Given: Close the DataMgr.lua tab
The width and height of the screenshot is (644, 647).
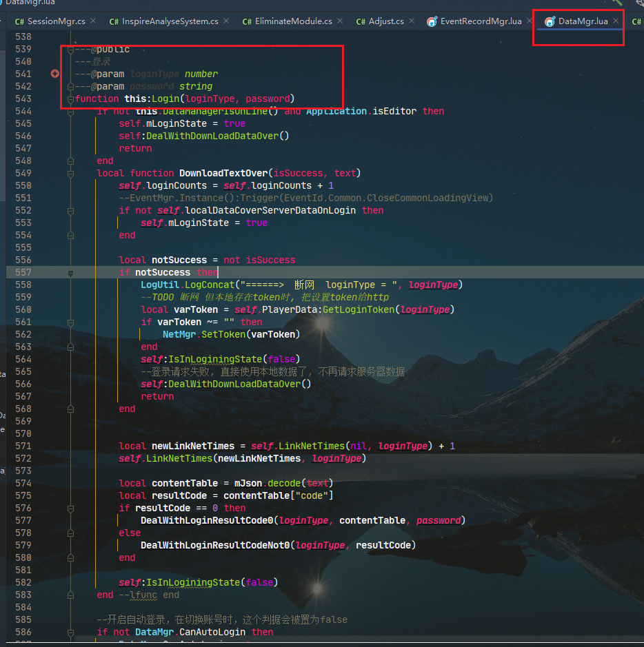Looking at the screenshot, I should 616,21.
